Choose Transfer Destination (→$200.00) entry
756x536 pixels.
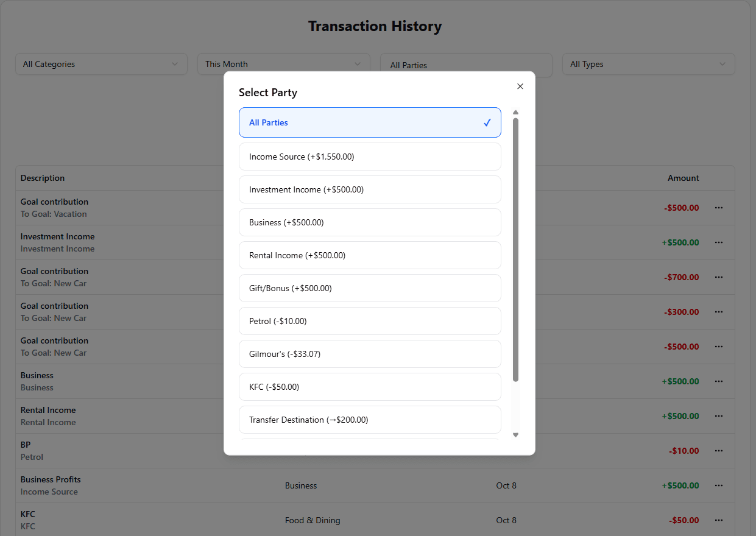click(x=370, y=420)
